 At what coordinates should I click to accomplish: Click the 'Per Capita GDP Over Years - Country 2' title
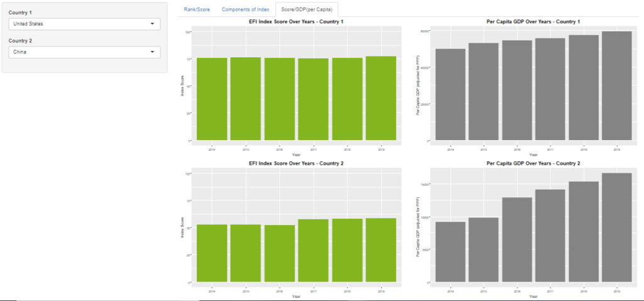(533, 163)
